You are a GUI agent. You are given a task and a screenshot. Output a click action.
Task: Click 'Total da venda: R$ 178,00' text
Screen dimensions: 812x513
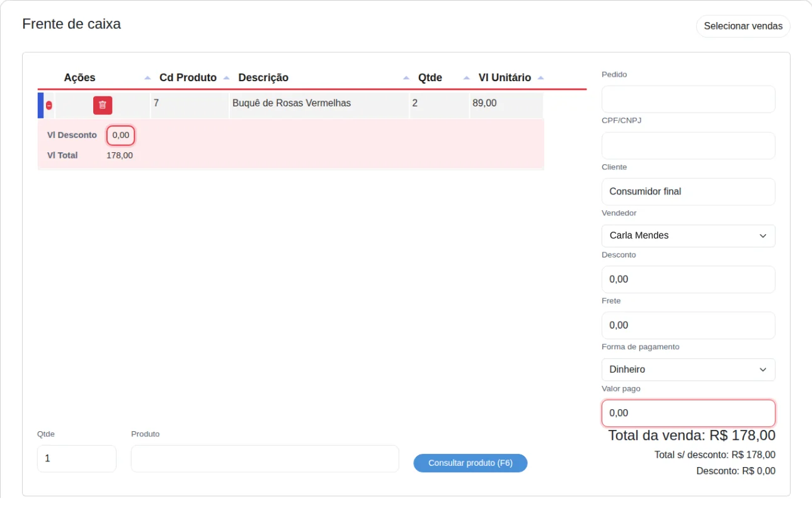692,435
